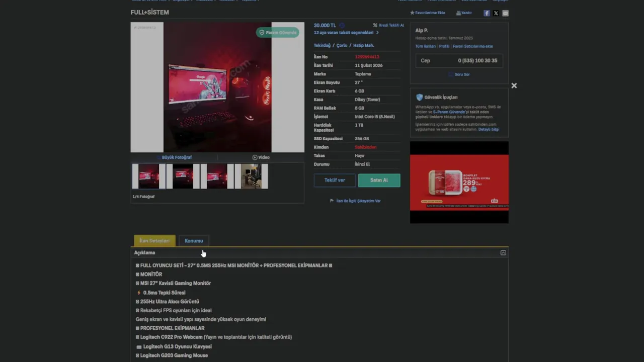Click the Param Güvende badge on photo
Screen dimensions: 644x362
278,32
